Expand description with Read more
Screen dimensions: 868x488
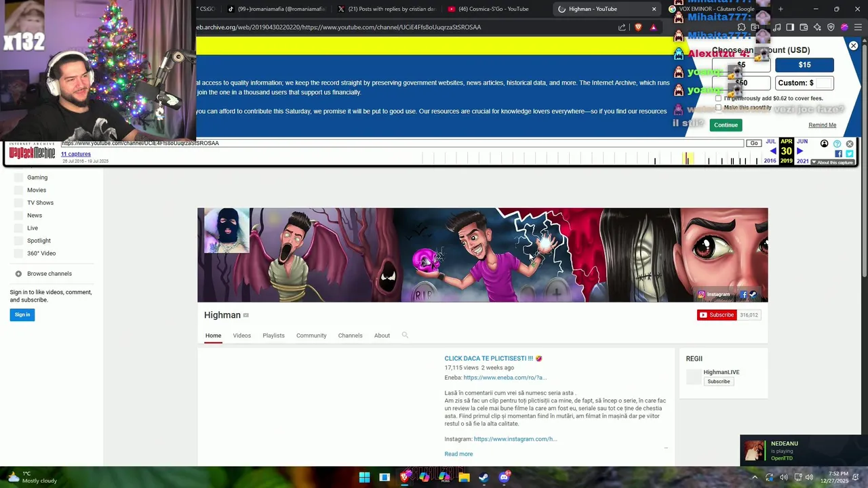pyautogui.click(x=458, y=454)
